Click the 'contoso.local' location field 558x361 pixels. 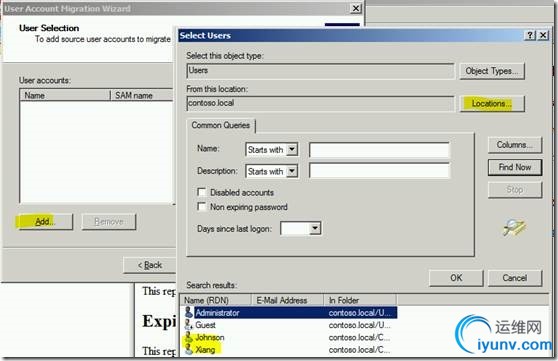pos(320,103)
